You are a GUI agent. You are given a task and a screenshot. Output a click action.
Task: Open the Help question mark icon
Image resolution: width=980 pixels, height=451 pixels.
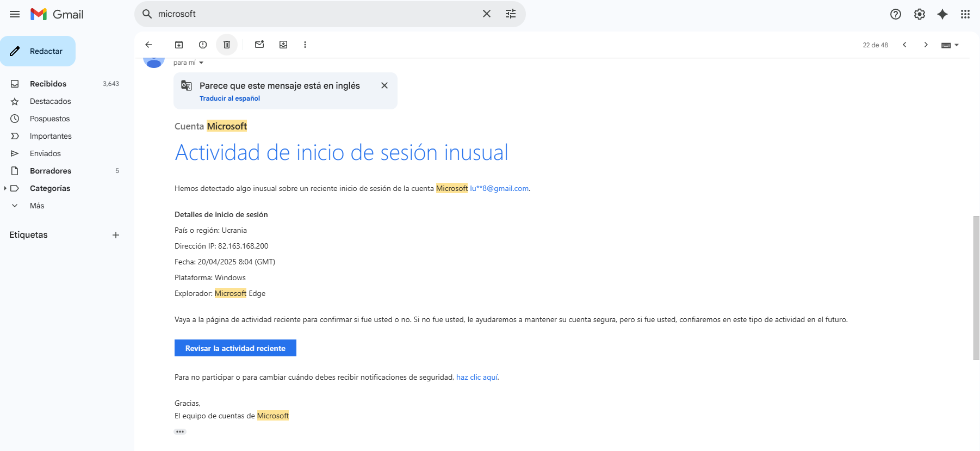click(x=896, y=14)
